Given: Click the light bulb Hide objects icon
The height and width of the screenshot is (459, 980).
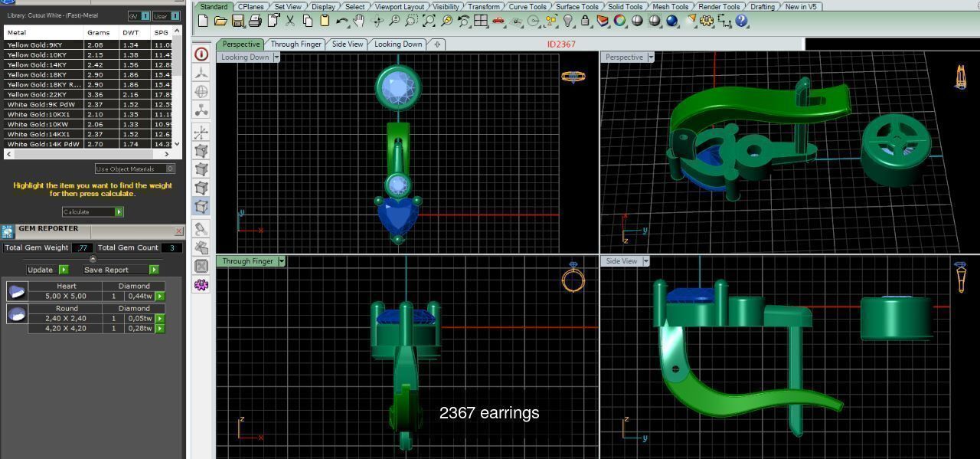Looking at the screenshot, I should click(x=568, y=21).
